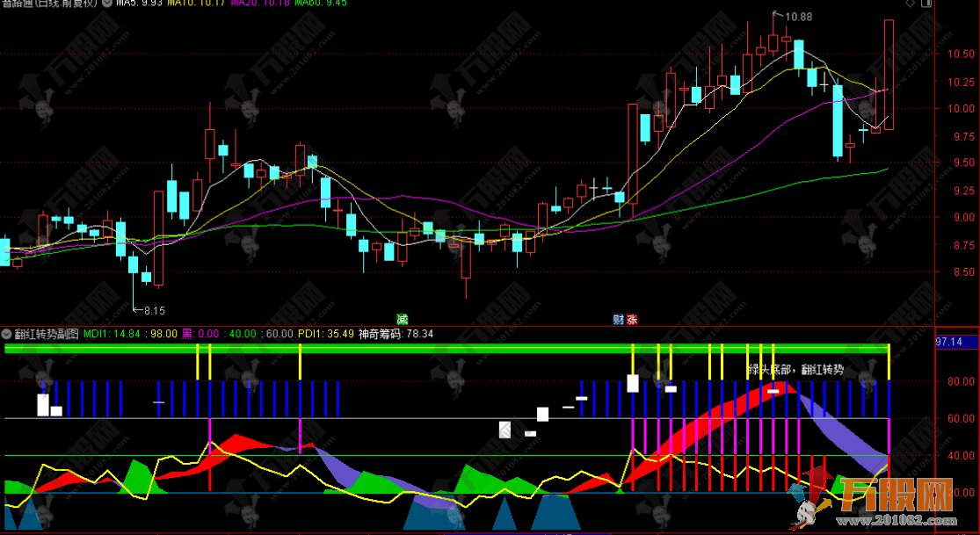
Task: Click the 10.50 price axis label
Action: point(961,54)
